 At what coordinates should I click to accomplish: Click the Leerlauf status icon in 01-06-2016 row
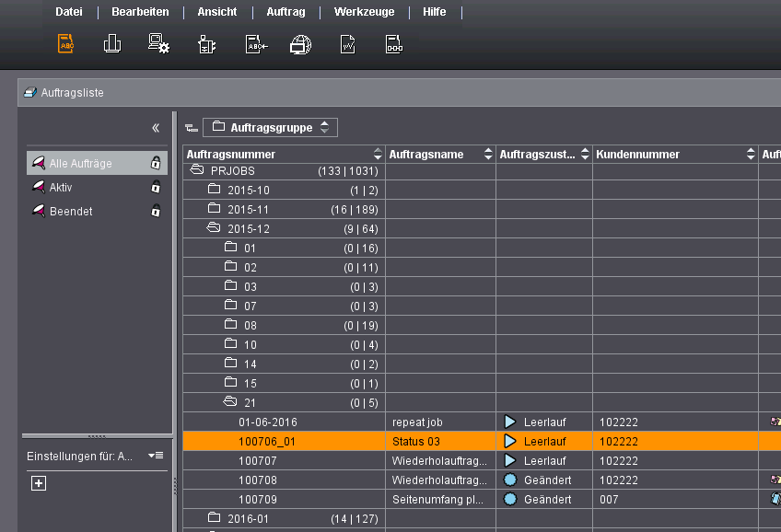pyautogui.click(x=509, y=422)
